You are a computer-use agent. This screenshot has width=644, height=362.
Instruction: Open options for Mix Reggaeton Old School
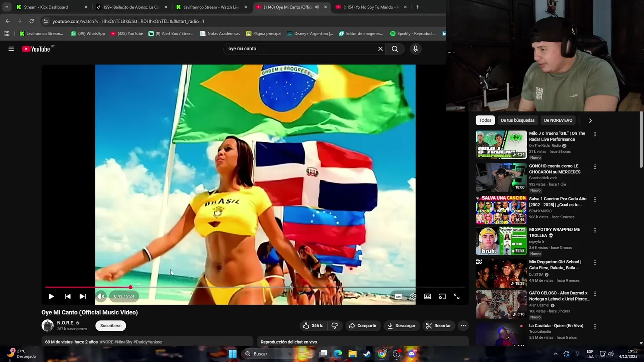595,263
